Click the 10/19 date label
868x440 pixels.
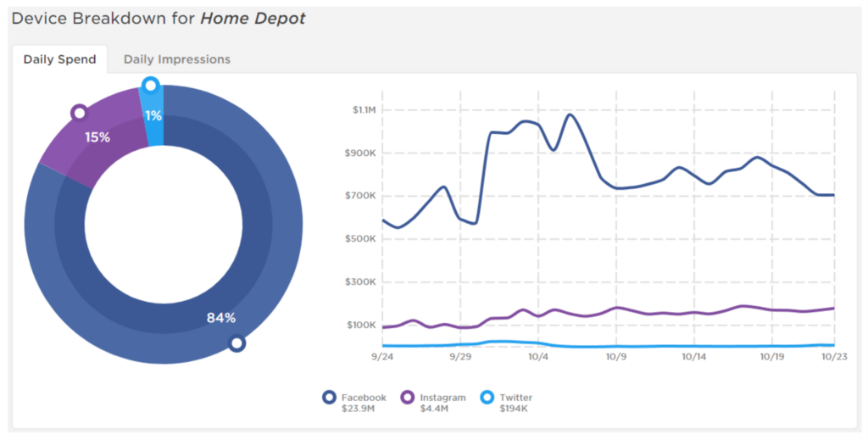[x=772, y=357]
